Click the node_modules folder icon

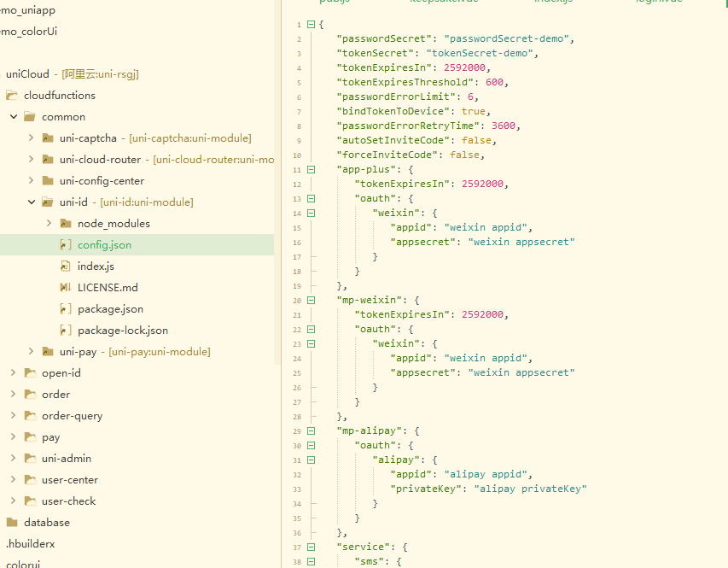coord(66,224)
